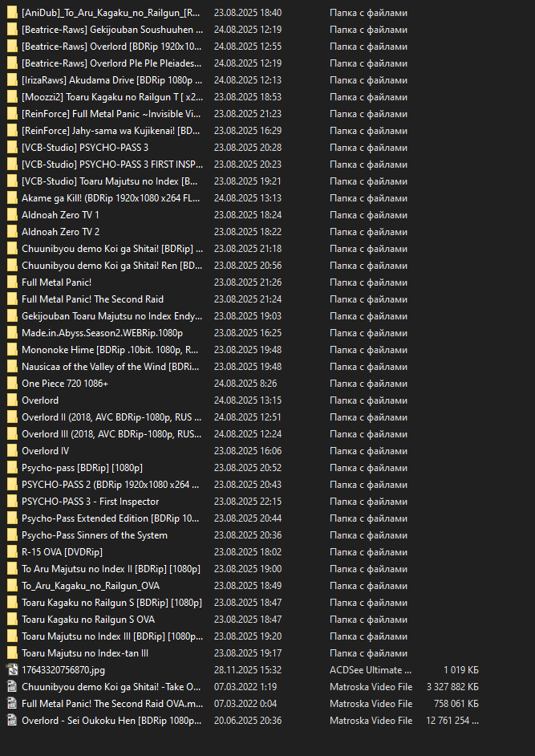Click the video file icon of Chuunibyou Take O
The image size is (535, 756).
click(12, 686)
